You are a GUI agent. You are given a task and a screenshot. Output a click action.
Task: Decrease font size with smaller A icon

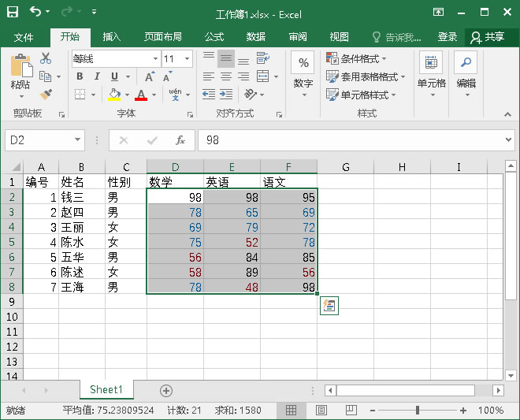(168, 76)
